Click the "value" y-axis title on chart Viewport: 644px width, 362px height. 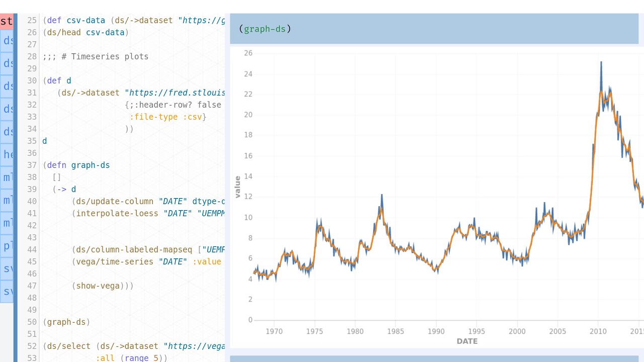pos(237,187)
